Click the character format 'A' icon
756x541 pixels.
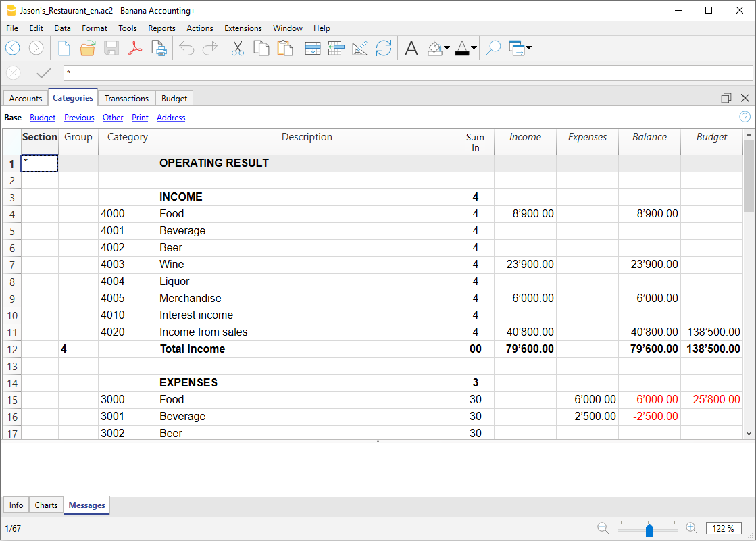(411, 48)
